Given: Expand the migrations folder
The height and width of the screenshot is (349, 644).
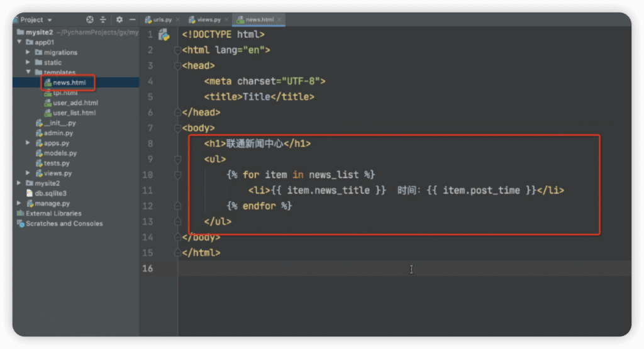Looking at the screenshot, I should 28,53.
